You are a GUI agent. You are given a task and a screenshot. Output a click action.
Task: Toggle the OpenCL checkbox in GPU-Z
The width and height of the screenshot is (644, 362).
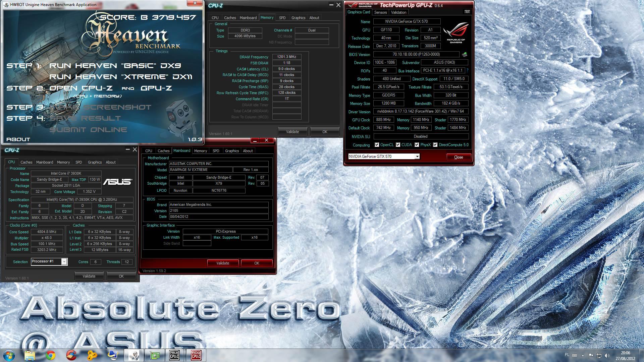(377, 145)
